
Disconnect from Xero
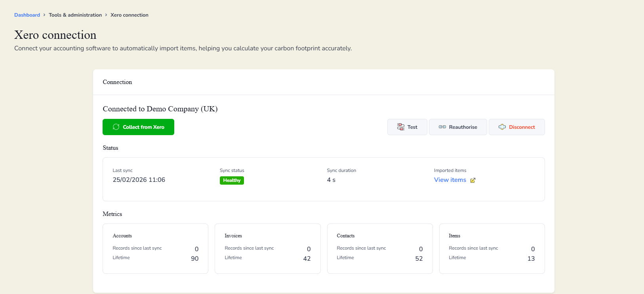[517, 127]
